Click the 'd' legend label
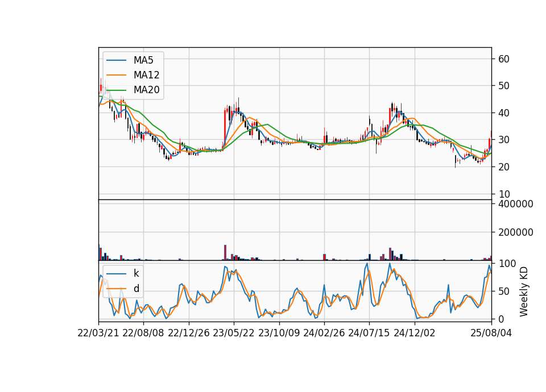 (x=136, y=289)
